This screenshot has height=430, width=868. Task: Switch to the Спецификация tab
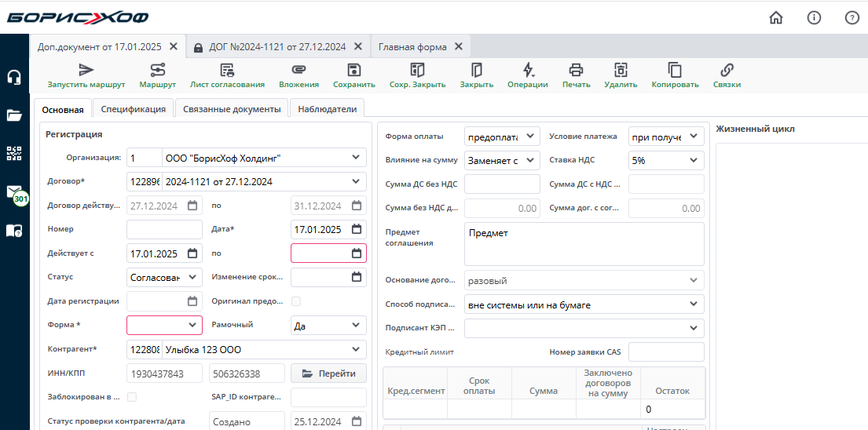tap(133, 109)
